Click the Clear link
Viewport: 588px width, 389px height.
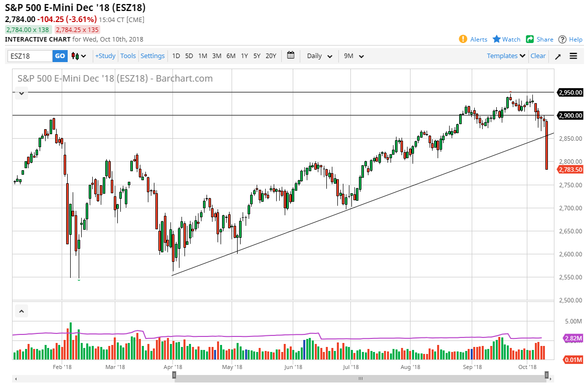coord(538,56)
